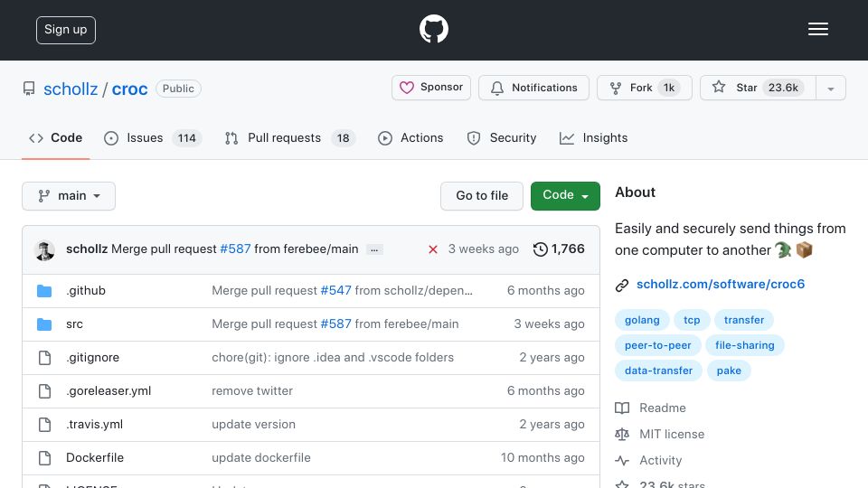
Task: Sponsor this project with the heart button
Action: (x=431, y=88)
